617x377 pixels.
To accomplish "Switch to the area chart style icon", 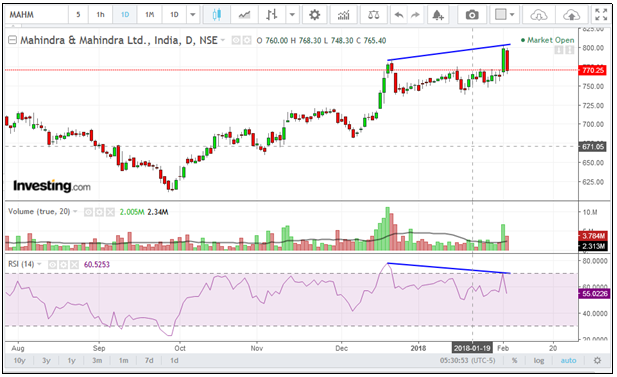I will point(244,15).
